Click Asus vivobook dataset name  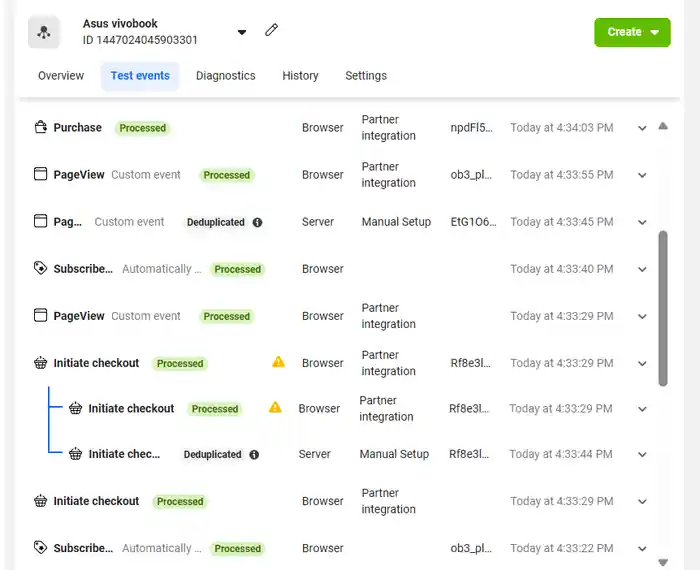pyautogui.click(x=120, y=24)
